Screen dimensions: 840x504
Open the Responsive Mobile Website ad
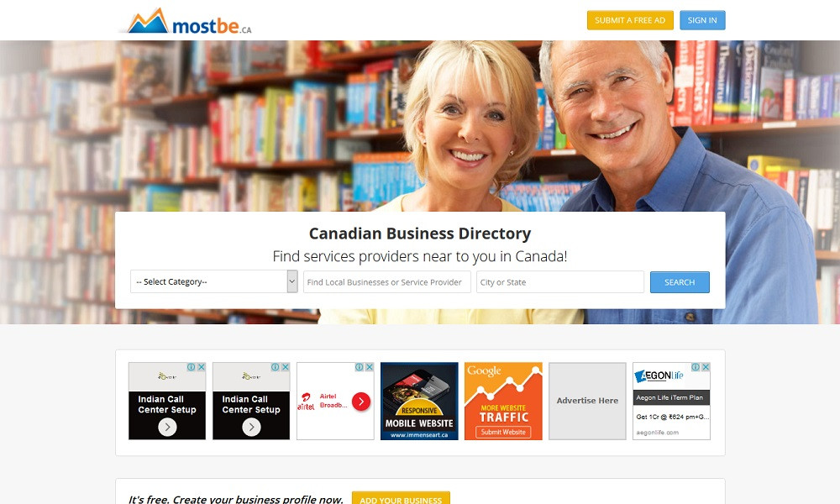point(419,402)
